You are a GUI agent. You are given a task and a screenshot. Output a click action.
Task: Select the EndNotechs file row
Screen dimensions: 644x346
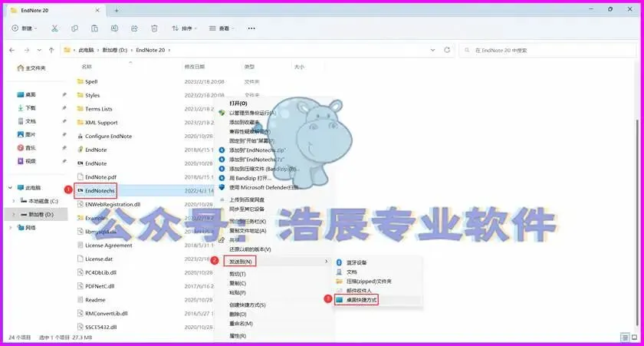coord(145,191)
